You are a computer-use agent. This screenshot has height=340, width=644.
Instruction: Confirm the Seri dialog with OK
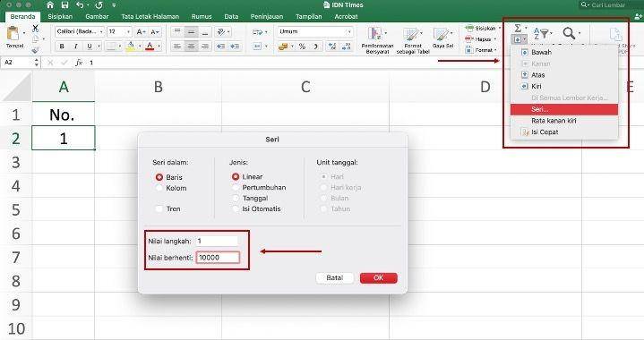tap(378, 277)
